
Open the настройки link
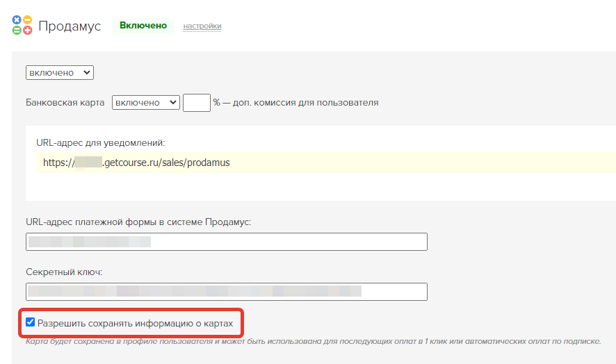tap(202, 26)
